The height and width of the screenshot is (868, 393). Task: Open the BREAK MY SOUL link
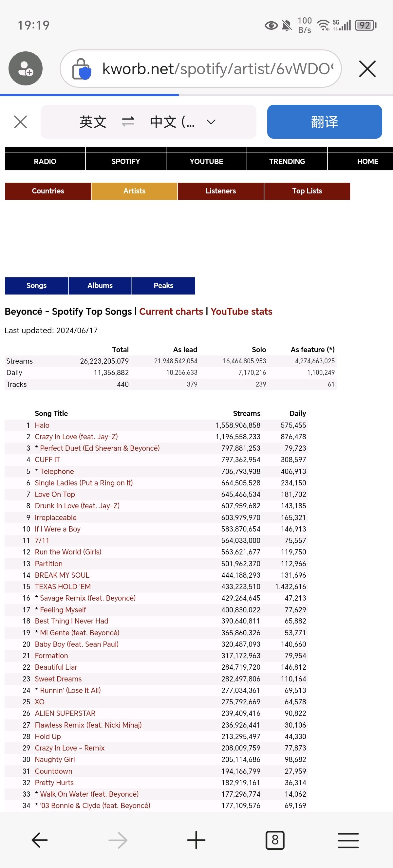tap(62, 575)
